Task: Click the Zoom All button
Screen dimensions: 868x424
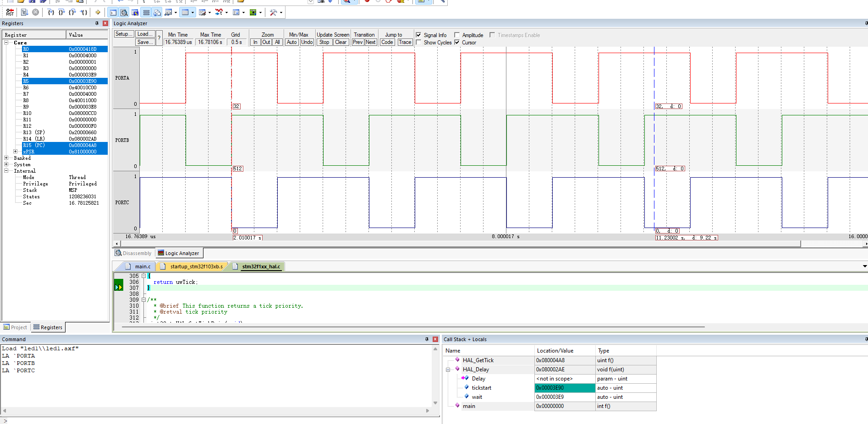Action: tap(277, 42)
